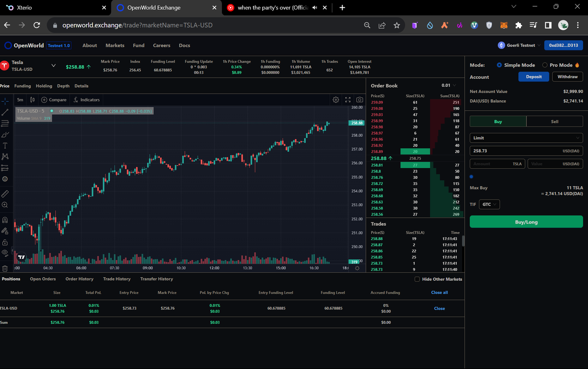The image size is (588, 369).
Task: Select the trend line drawing tool
Action: coord(5,112)
